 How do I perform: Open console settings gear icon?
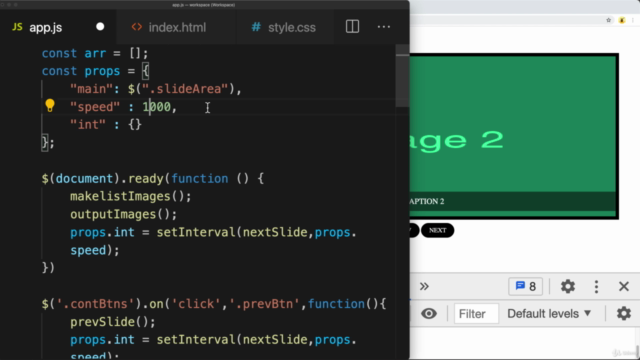point(624,313)
